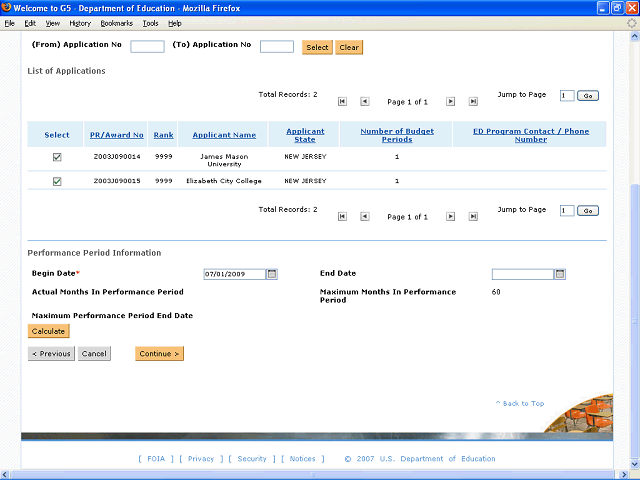Uncheck the James Mason University row checkbox
This screenshot has width=640, height=480.
coord(57,157)
